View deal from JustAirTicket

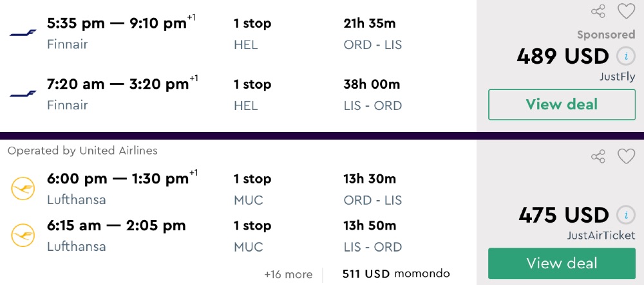pyautogui.click(x=562, y=263)
